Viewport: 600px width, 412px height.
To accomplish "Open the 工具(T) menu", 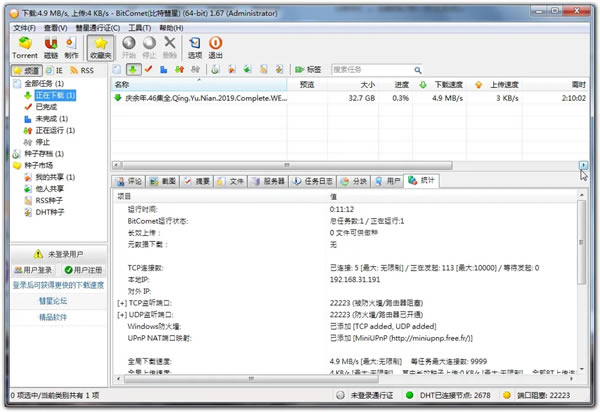I will pyautogui.click(x=139, y=28).
